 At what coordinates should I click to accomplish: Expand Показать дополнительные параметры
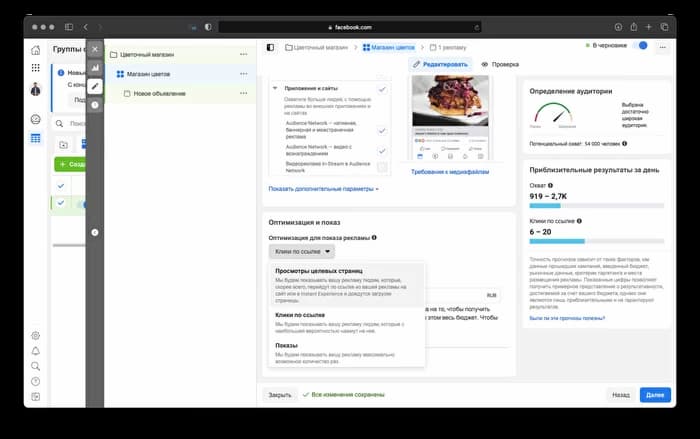(x=323, y=188)
